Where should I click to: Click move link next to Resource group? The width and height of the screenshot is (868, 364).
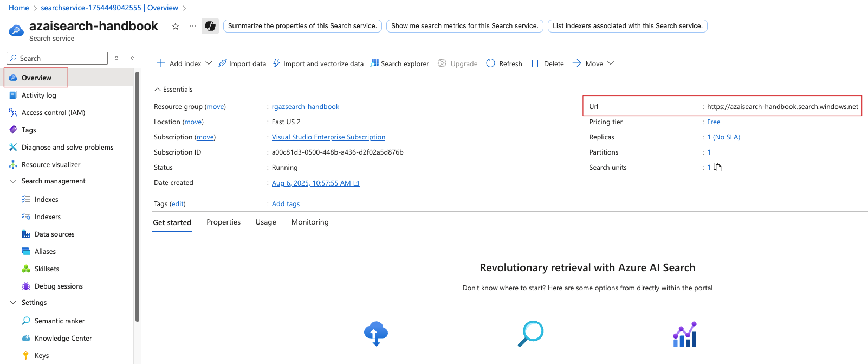(215, 107)
